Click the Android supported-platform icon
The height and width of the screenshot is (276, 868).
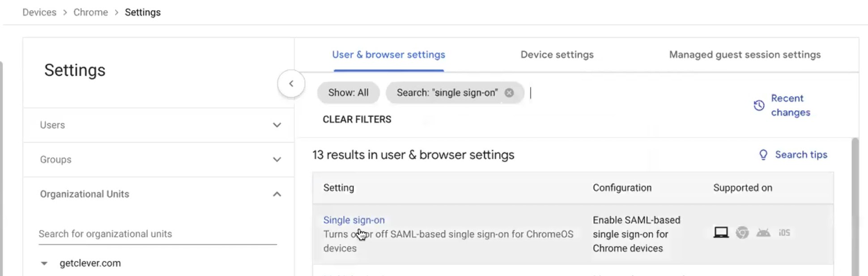point(764,232)
